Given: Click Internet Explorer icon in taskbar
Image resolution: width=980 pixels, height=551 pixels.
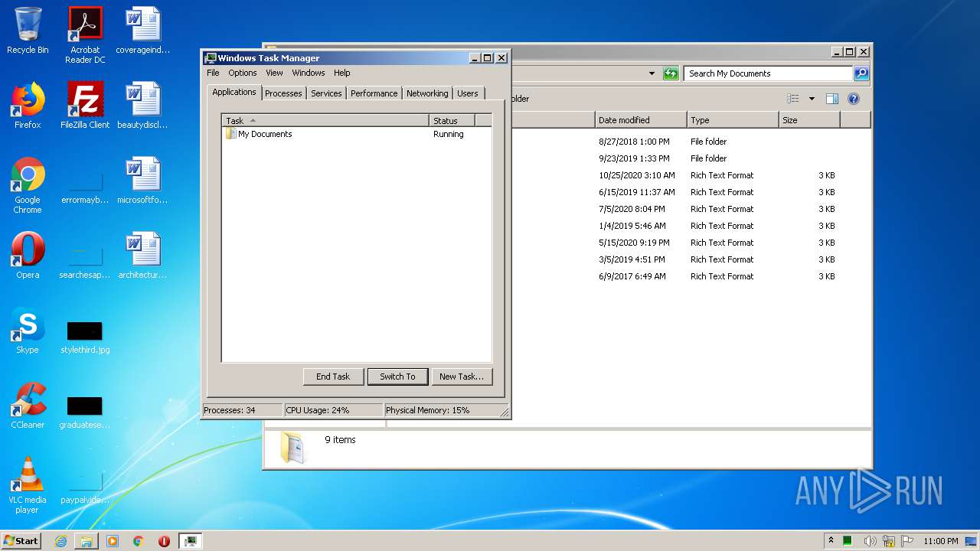Looking at the screenshot, I should (60, 541).
